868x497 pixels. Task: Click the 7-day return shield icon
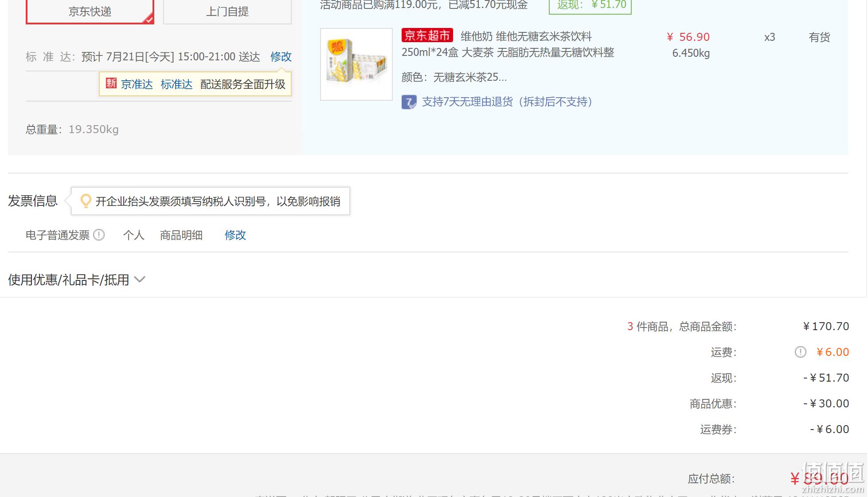coord(409,102)
